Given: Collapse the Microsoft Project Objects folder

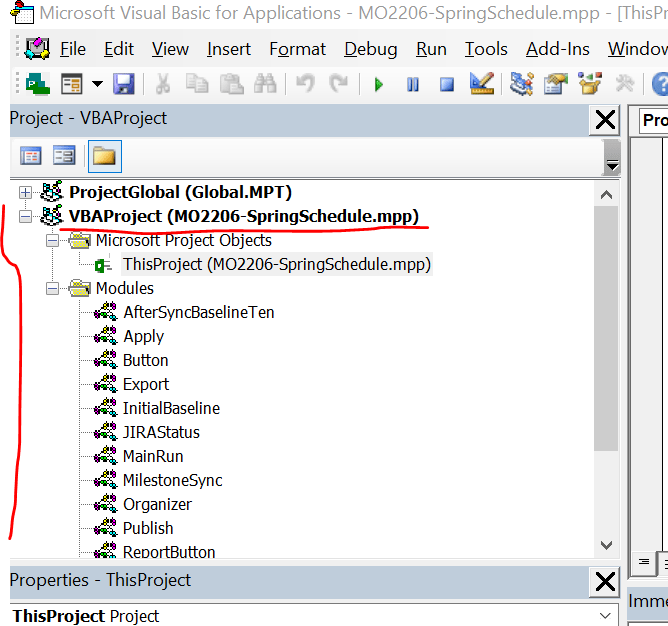Looking at the screenshot, I should (x=52, y=241).
